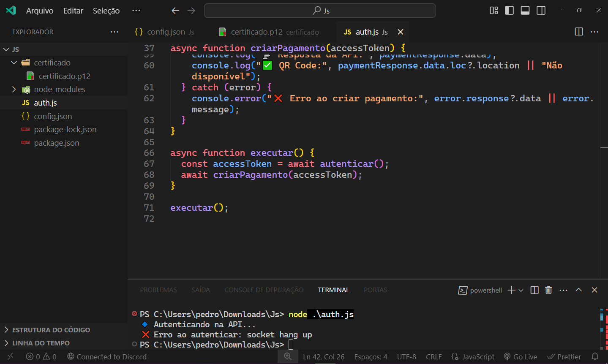The height and width of the screenshot is (364, 608).
Task: Split the editor to the right
Action: [579, 32]
